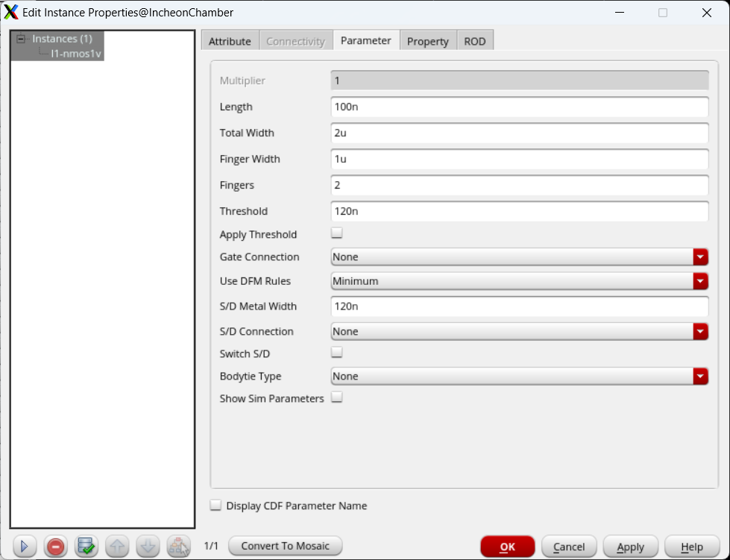Select the I1-nmos1v instance in tree

tap(76, 54)
